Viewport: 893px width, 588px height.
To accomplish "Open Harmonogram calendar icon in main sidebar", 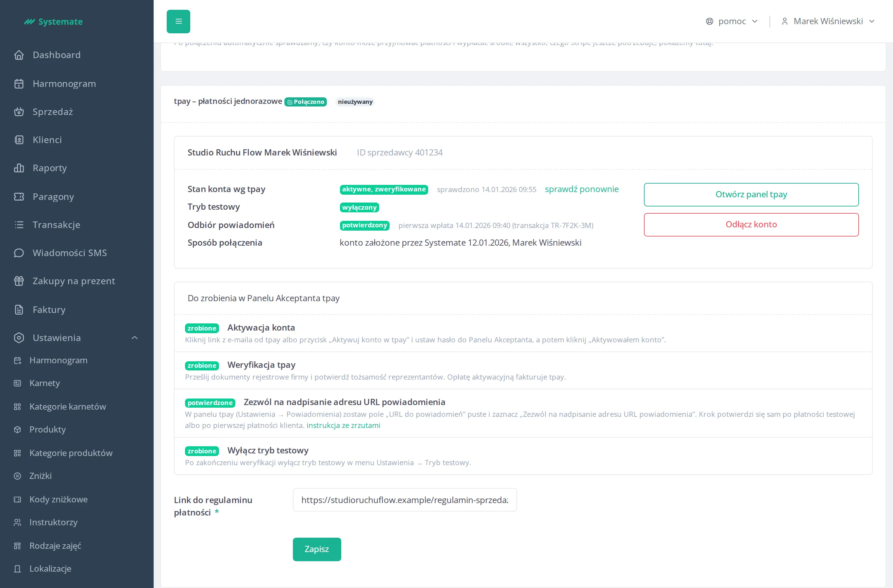I will coord(19,84).
